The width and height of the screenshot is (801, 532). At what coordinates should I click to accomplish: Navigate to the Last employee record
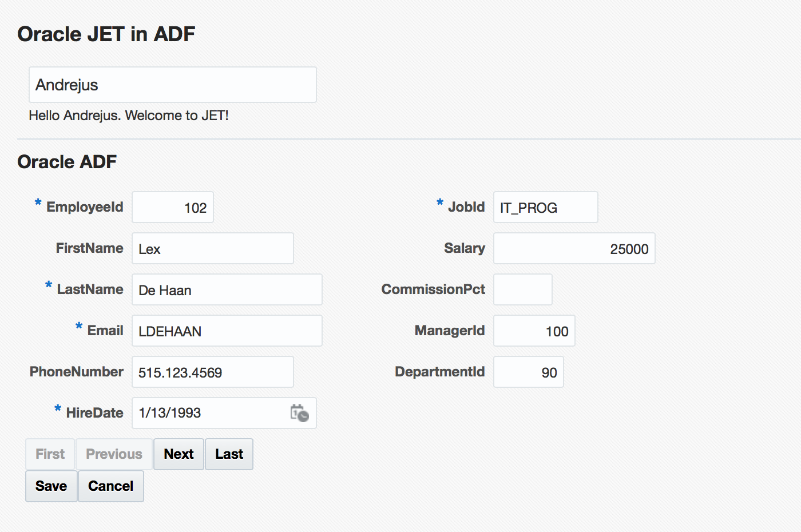click(228, 454)
